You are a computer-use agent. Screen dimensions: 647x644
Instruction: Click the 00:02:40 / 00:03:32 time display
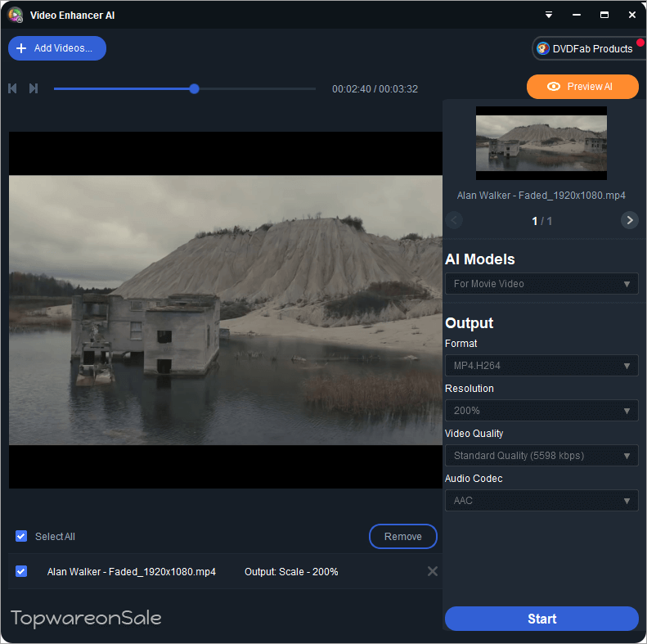click(x=375, y=88)
